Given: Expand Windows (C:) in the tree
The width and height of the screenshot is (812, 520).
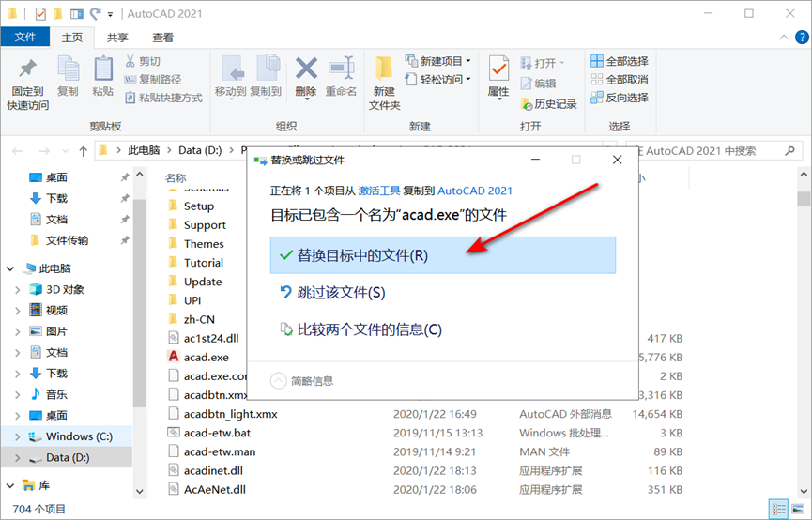Looking at the screenshot, I should pyautogui.click(x=18, y=436).
